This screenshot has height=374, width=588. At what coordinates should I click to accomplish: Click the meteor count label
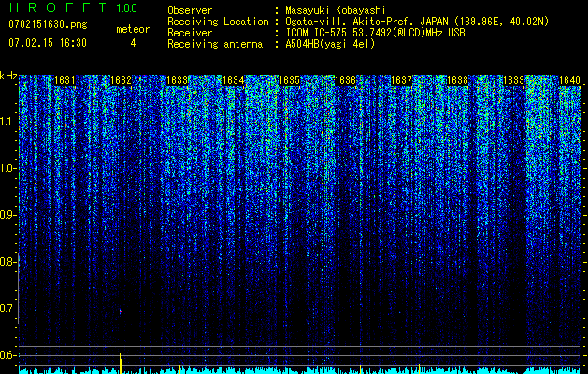coord(133,29)
